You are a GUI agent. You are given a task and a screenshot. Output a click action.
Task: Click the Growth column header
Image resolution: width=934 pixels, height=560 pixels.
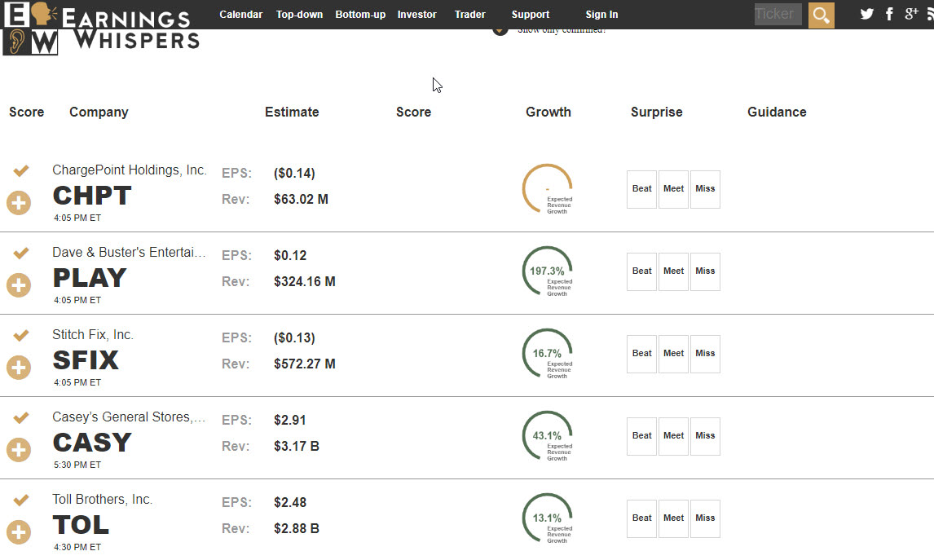click(x=548, y=112)
